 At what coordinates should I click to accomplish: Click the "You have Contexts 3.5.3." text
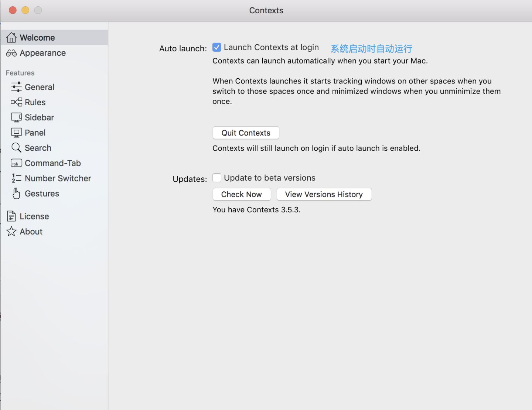(256, 210)
